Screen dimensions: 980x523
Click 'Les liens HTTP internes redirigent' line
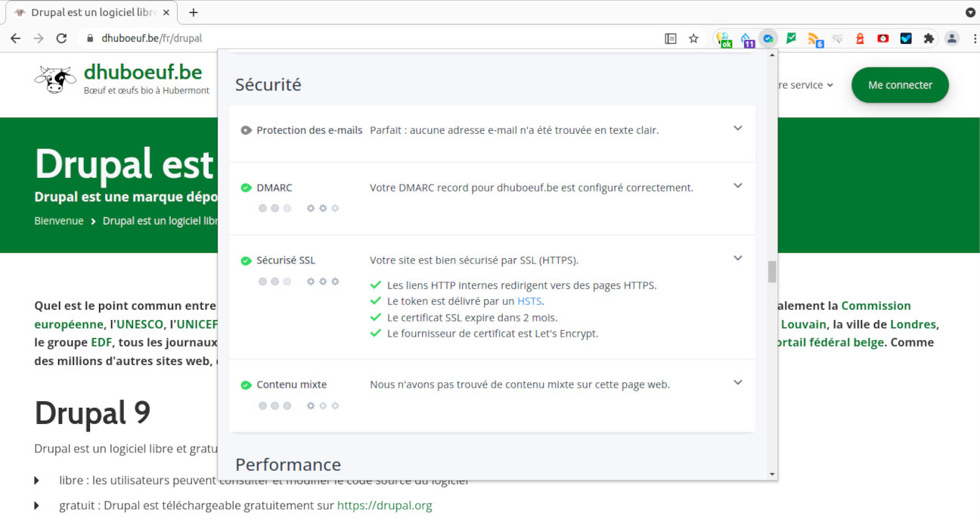pyautogui.click(x=522, y=286)
